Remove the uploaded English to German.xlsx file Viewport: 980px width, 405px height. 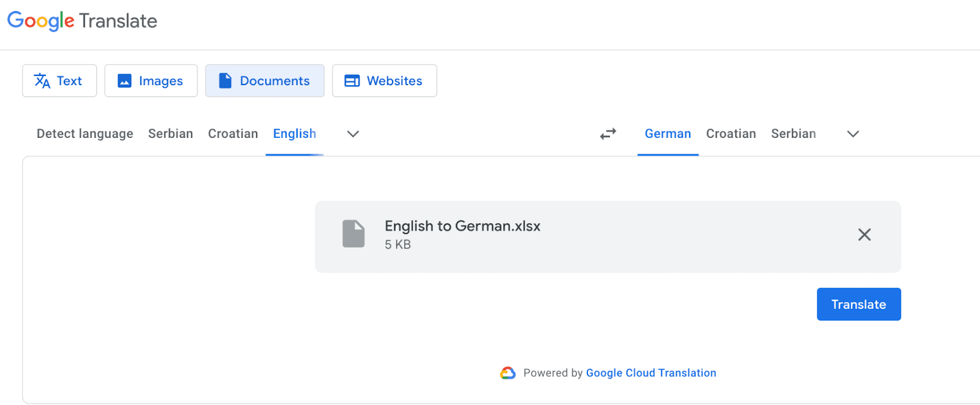tap(864, 235)
